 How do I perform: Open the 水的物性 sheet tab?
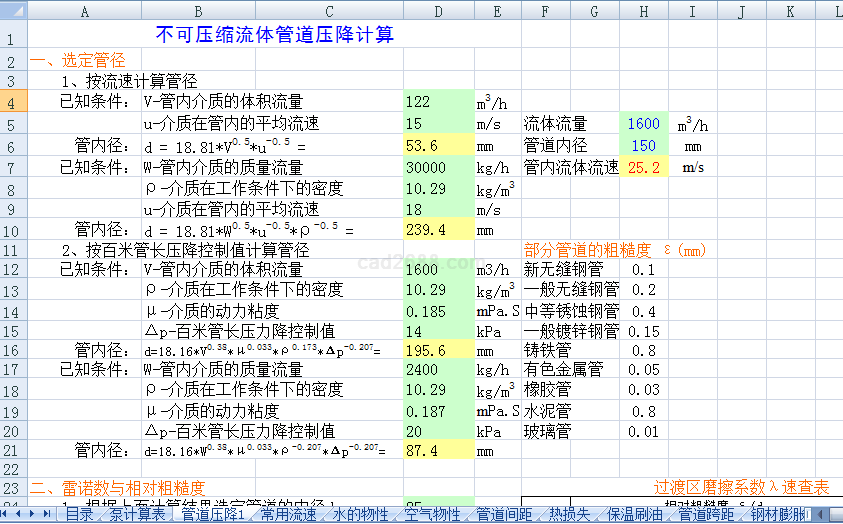pos(360,515)
